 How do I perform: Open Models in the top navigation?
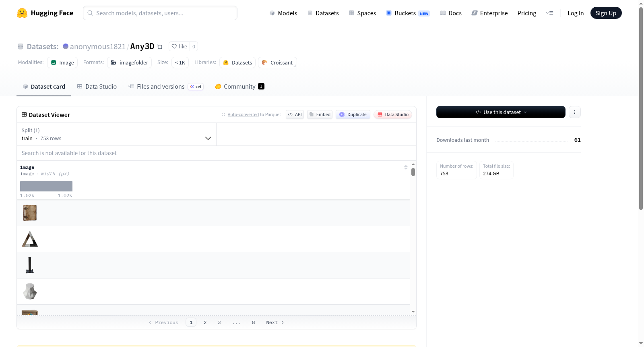point(283,13)
